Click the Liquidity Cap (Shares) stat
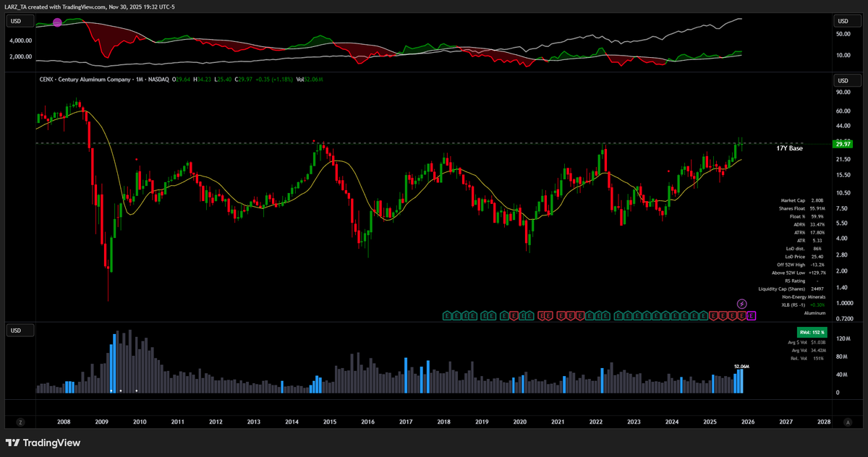The width and height of the screenshot is (868, 457). [792, 289]
